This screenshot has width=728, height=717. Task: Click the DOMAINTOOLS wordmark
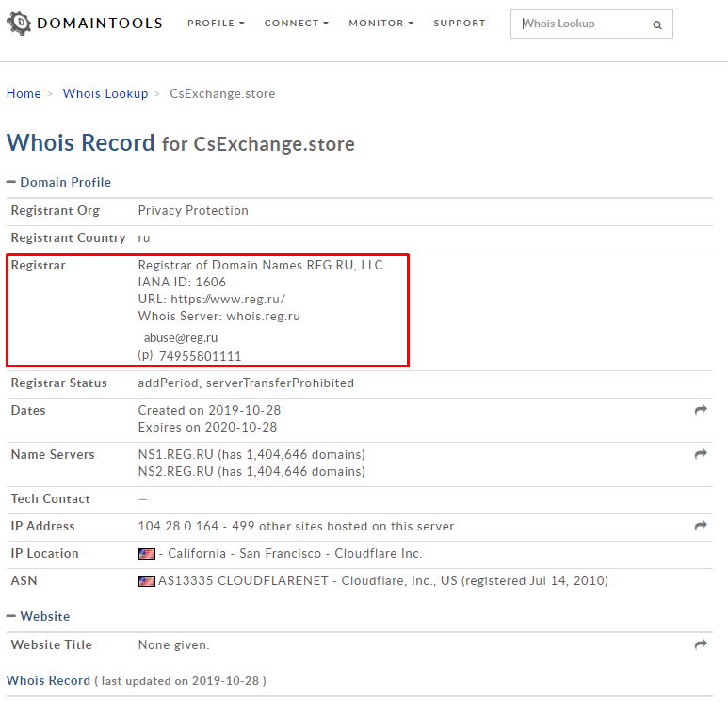pyautogui.click(x=100, y=24)
